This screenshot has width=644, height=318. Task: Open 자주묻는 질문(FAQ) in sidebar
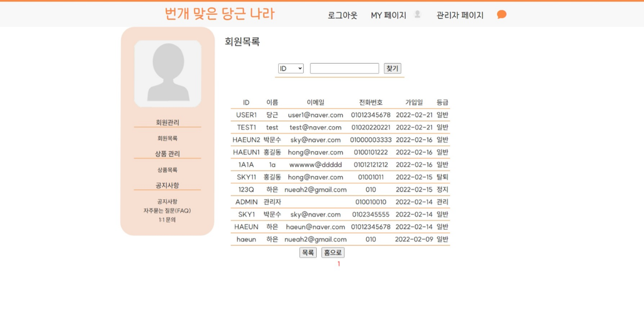[167, 211]
